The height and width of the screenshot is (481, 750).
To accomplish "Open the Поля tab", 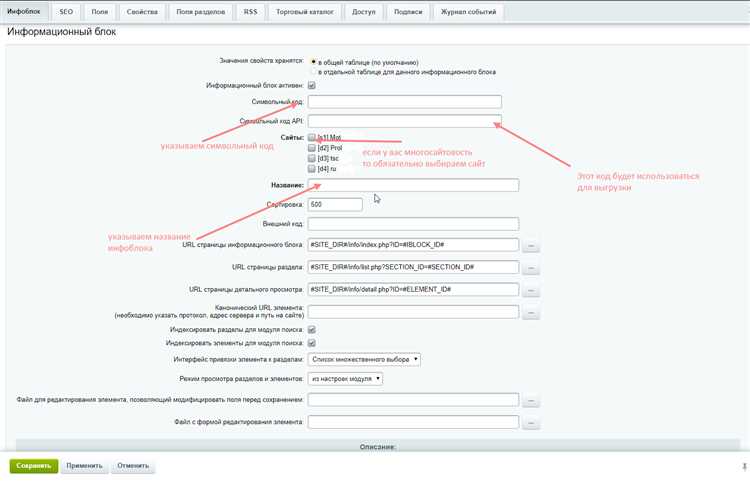I will 99,11.
